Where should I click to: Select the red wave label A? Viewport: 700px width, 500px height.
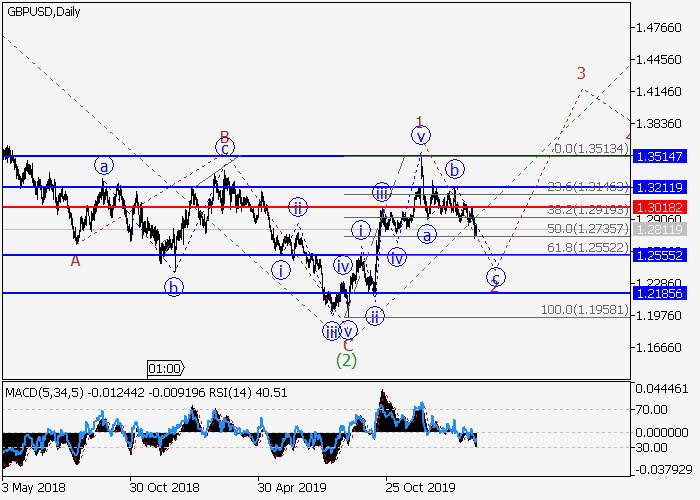(x=75, y=260)
